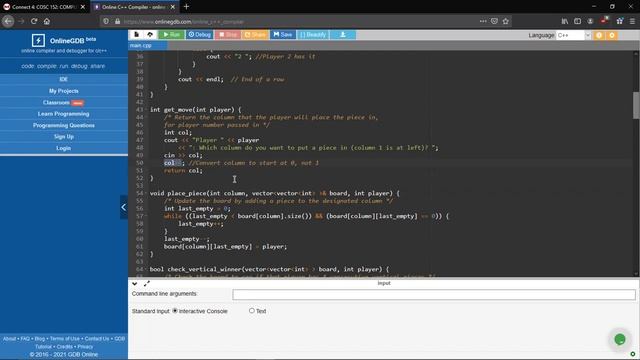Expand the input panel to fullscreen
This screenshot has width=640, height=360.
point(147,283)
